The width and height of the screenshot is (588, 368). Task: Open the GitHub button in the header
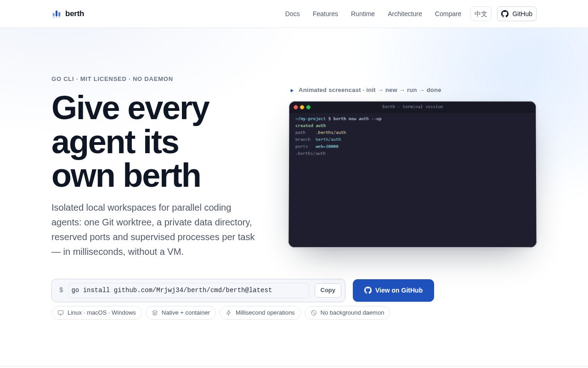[x=517, y=14]
